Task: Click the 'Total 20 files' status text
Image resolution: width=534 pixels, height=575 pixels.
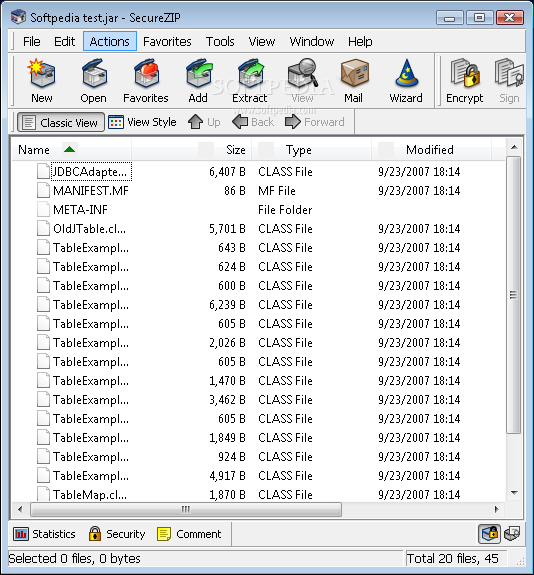Action: (452, 558)
